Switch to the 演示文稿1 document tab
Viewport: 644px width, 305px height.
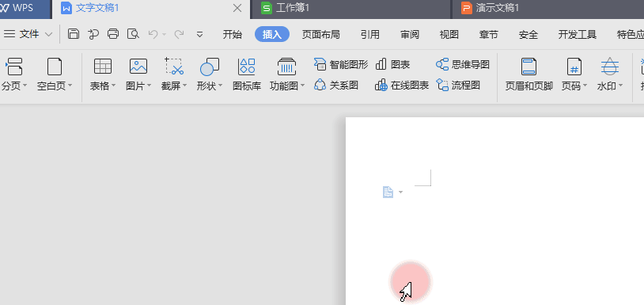(x=547, y=8)
